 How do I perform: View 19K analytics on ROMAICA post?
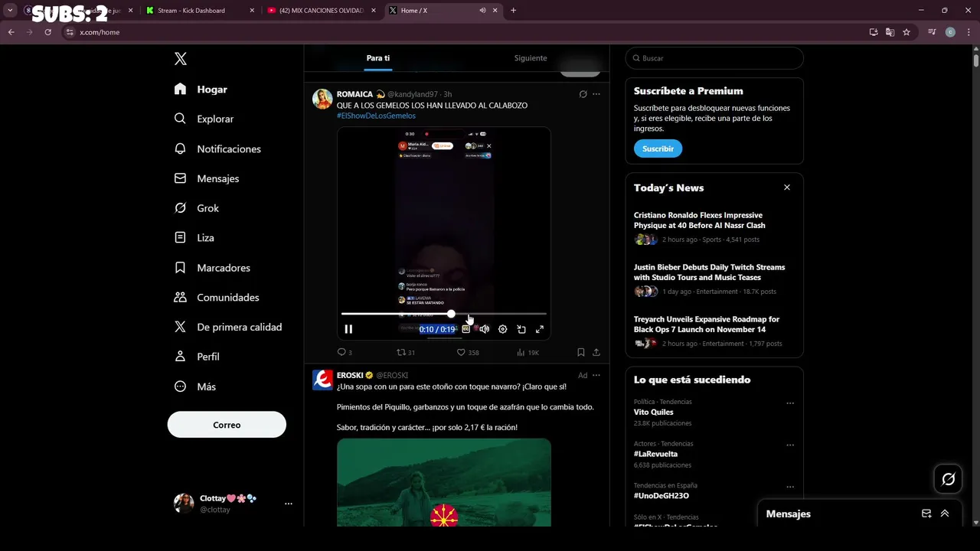(528, 352)
